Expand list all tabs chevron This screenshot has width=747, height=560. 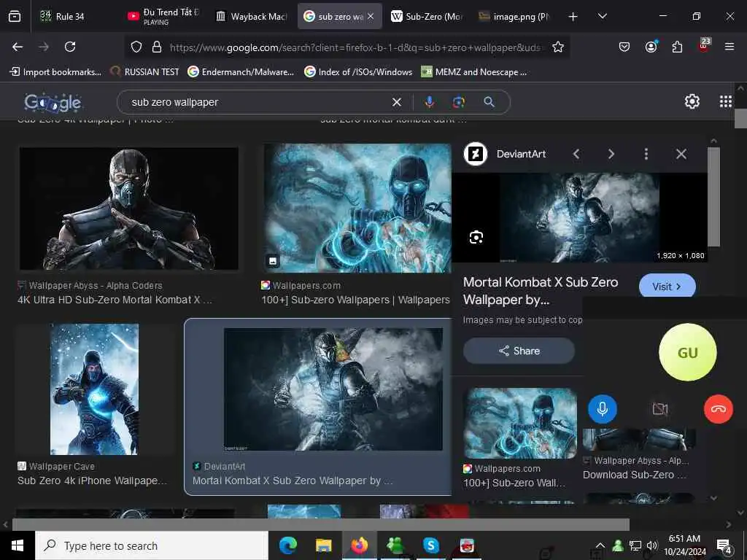point(602,16)
